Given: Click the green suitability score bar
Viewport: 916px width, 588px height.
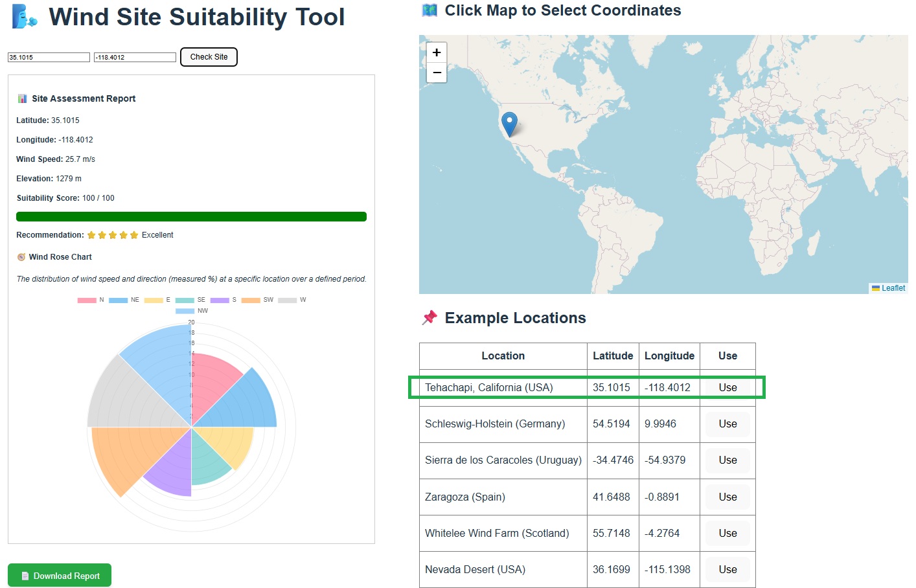Looking at the screenshot, I should [191, 217].
